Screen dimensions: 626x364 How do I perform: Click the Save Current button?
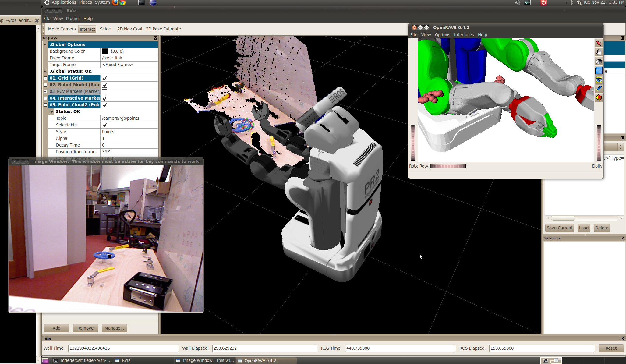(x=559, y=228)
